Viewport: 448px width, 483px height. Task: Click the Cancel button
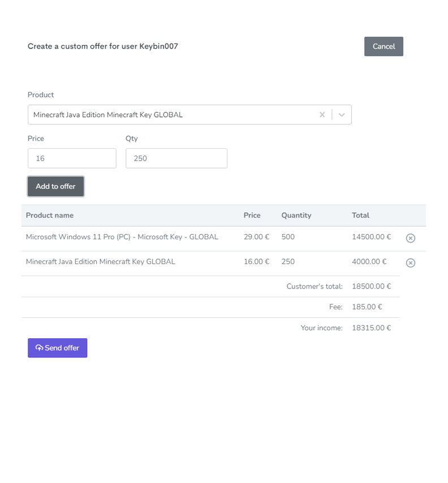pyautogui.click(x=384, y=46)
